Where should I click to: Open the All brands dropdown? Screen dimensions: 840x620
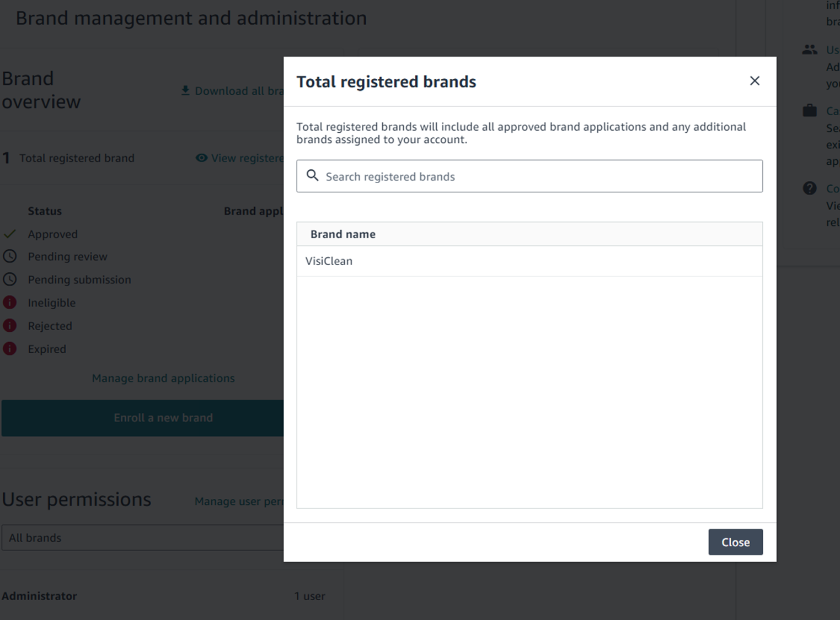coord(143,537)
